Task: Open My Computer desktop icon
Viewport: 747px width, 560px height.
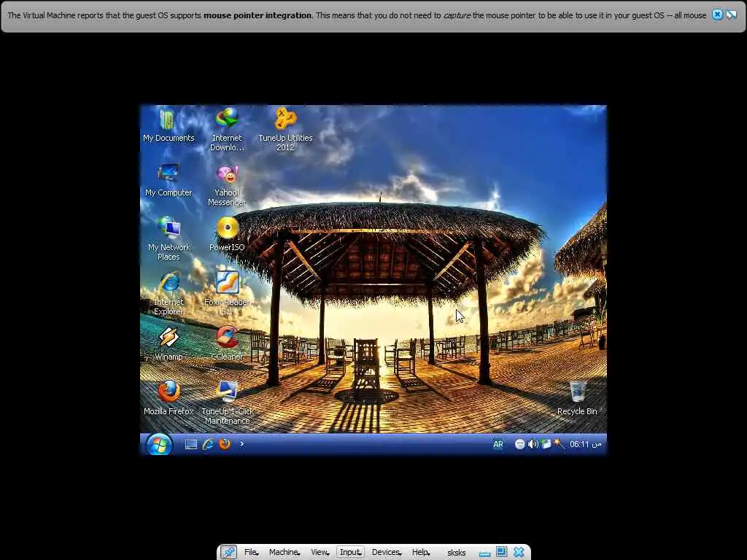Action: [x=169, y=180]
